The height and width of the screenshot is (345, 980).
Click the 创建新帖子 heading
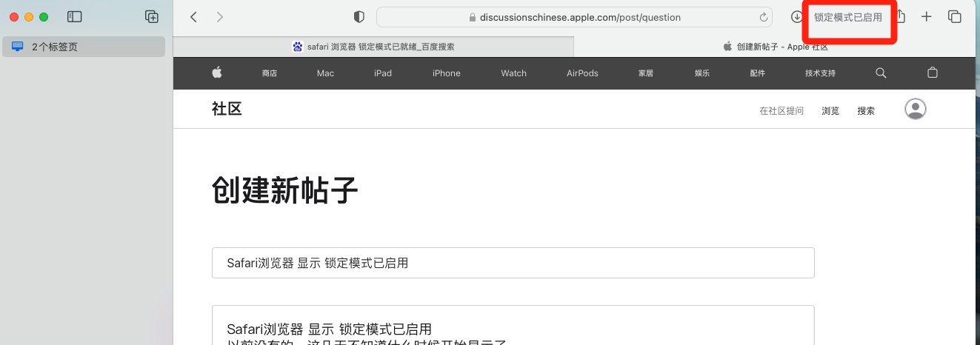(285, 190)
